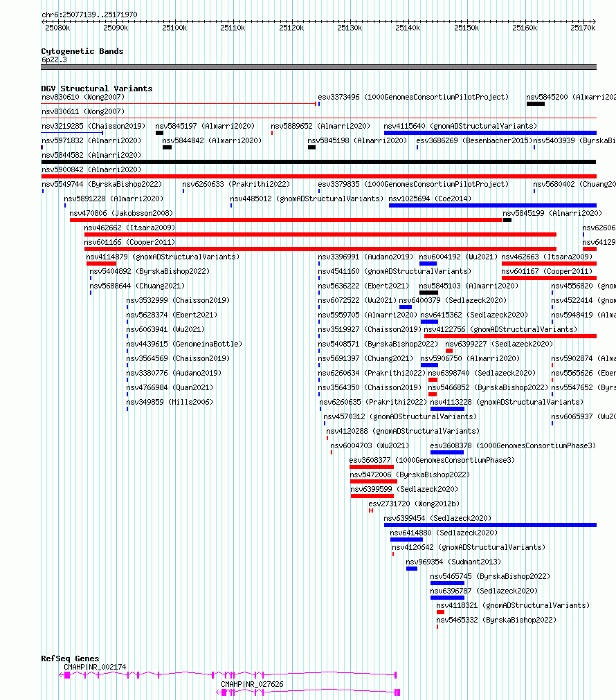The image size is (616, 700).
Task: Click the nsv830610 (Wong2007) variant label
Action: click(83, 97)
